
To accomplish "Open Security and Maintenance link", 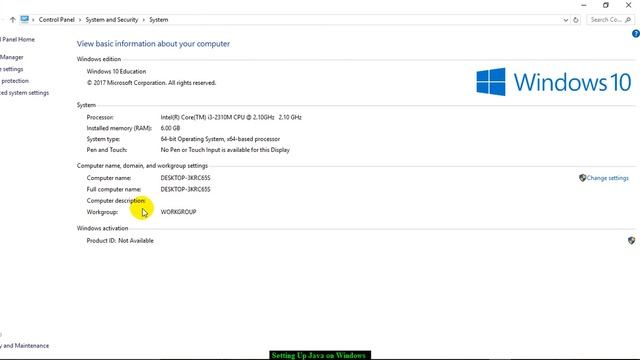I will pos(24,346).
